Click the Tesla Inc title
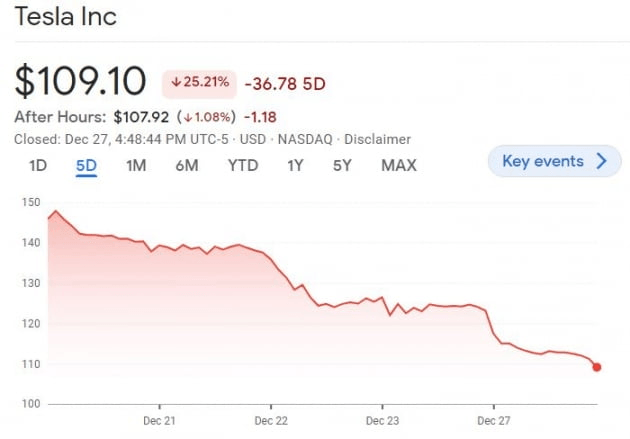The height and width of the screenshot is (439, 630). 66,17
